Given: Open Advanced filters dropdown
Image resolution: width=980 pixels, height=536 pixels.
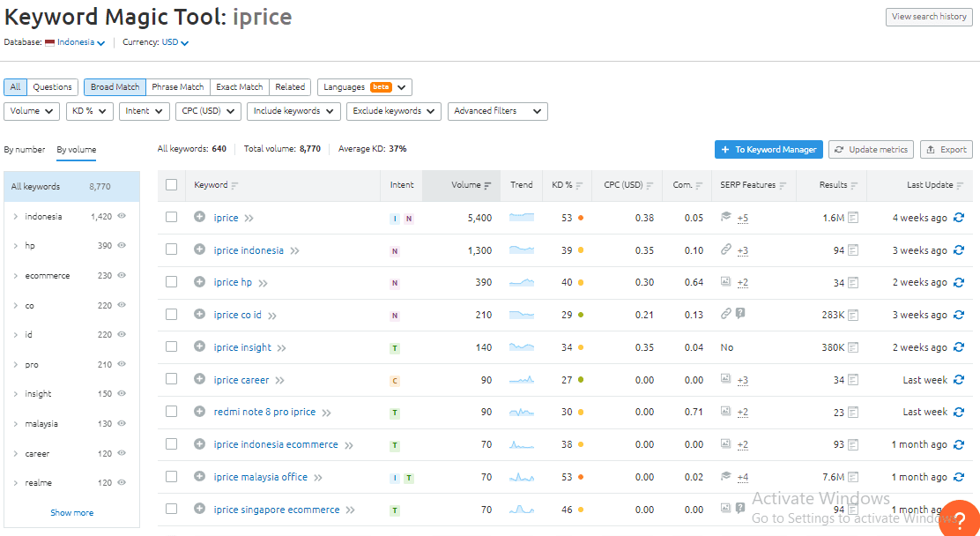Looking at the screenshot, I should tap(498, 111).
